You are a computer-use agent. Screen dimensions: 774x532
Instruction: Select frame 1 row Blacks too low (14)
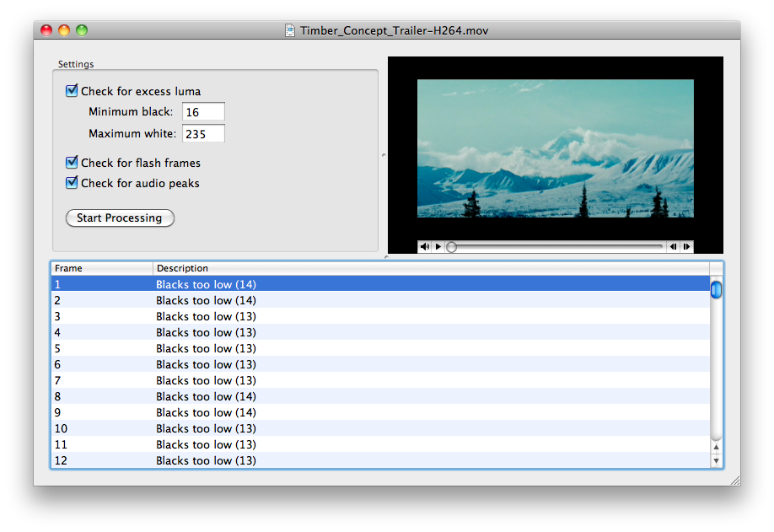point(380,284)
